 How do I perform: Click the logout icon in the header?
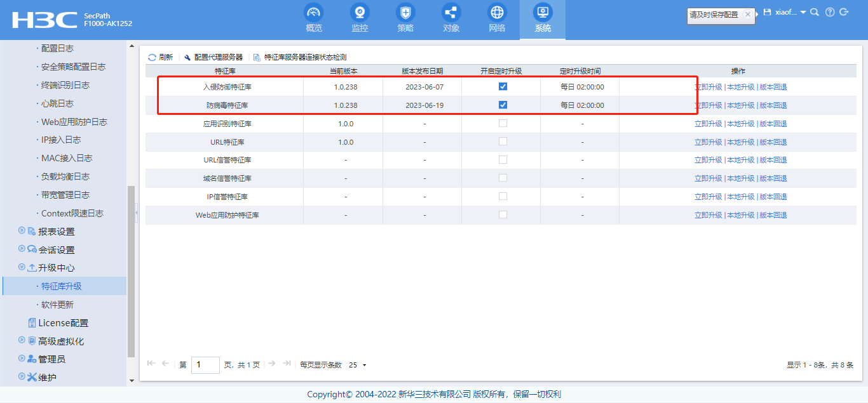[844, 12]
